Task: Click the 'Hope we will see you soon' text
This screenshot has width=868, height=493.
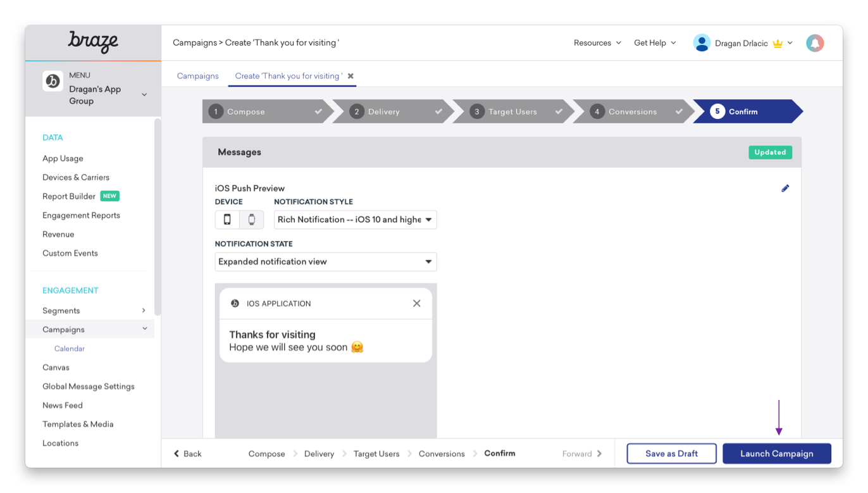Action: click(288, 347)
